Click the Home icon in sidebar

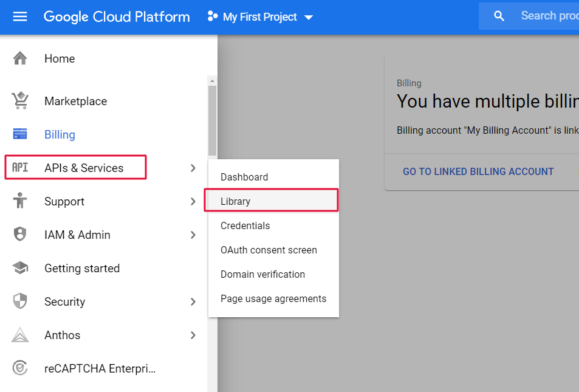tap(20, 58)
